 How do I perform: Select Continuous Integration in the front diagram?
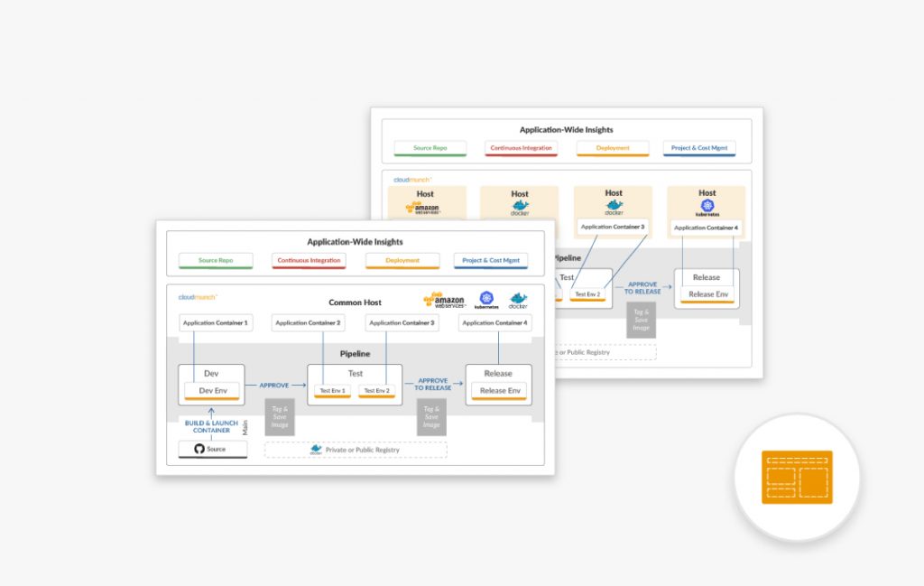pyautogui.click(x=309, y=261)
